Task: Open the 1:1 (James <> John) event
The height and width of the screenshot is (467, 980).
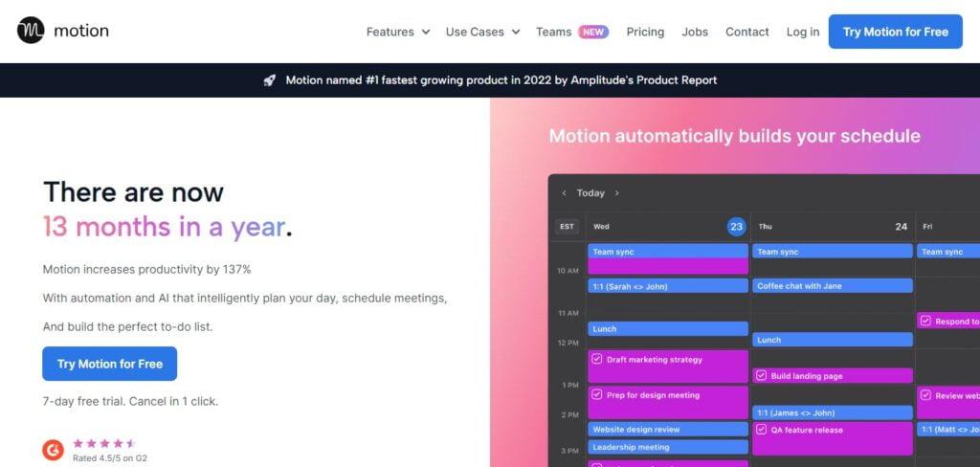Action: (833, 412)
